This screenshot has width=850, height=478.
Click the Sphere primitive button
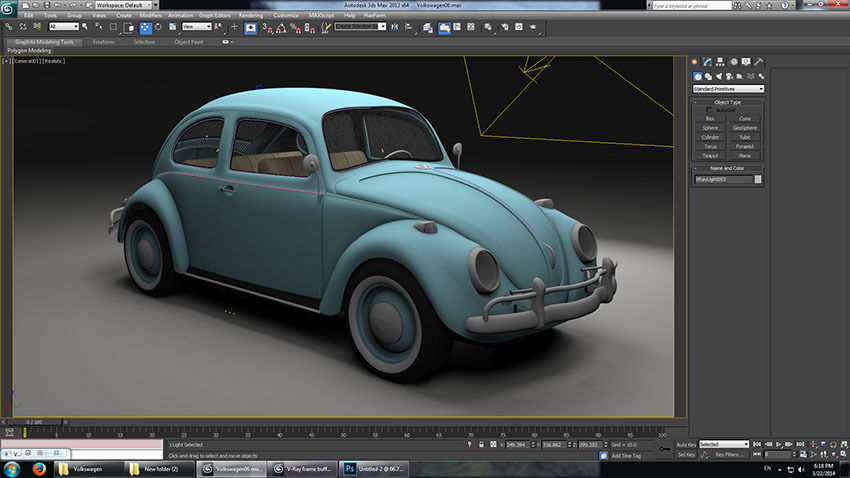(710, 128)
